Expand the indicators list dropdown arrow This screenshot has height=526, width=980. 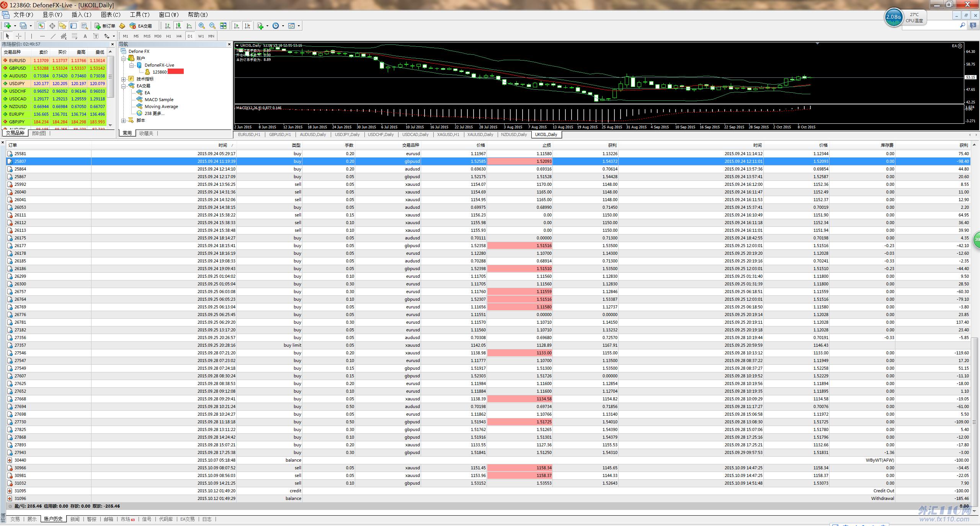click(x=267, y=26)
